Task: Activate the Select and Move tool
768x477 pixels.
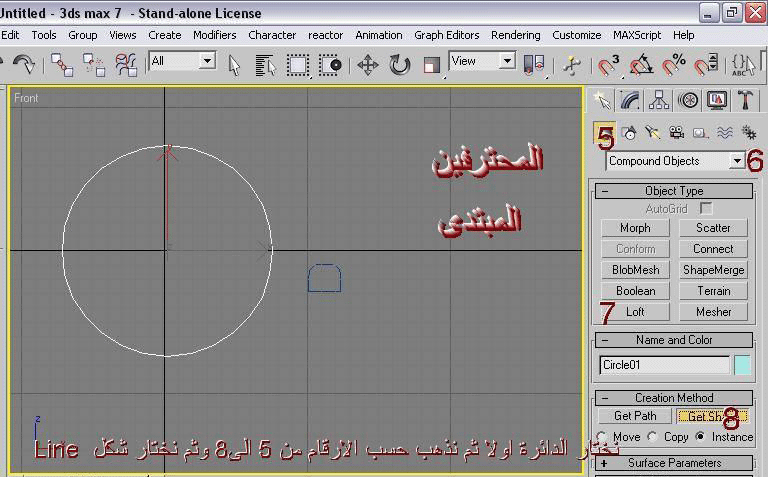Action: pyautogui.click(x=367, y=65)
